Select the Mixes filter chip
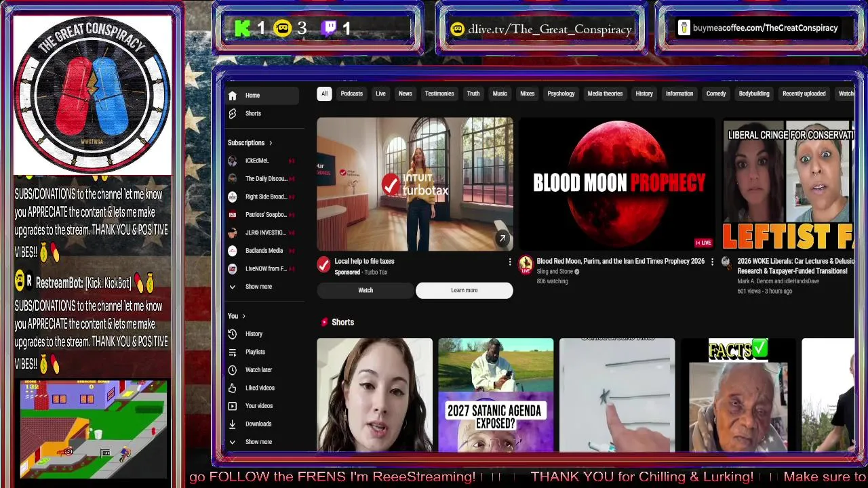 tap(527, 94)
